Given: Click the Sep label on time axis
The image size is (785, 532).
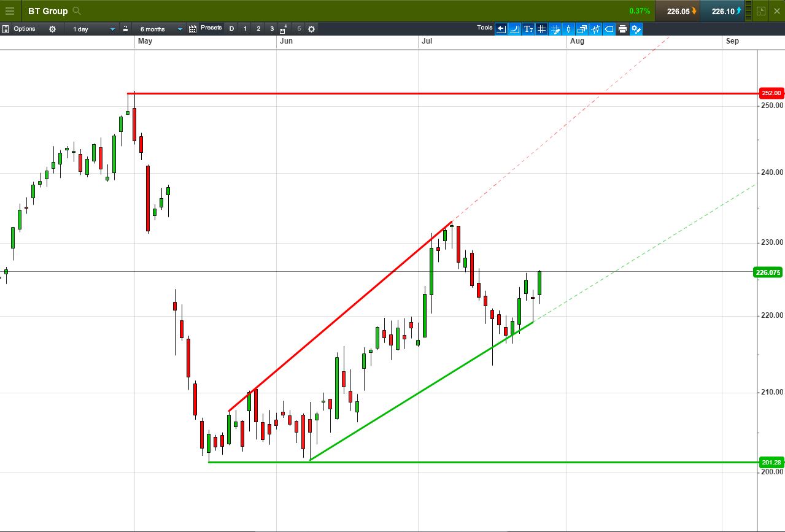Looking at the screenshot, I should click(732, 41).
